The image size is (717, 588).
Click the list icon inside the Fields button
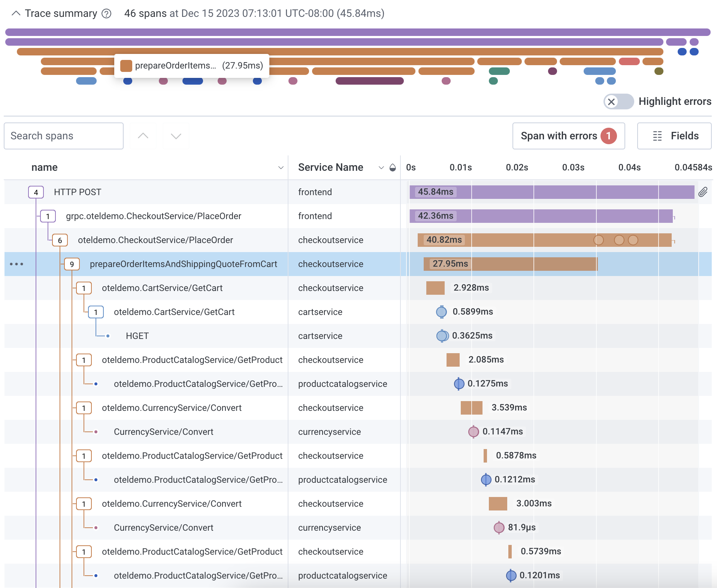pyautogui.click(x=658, y=136)
